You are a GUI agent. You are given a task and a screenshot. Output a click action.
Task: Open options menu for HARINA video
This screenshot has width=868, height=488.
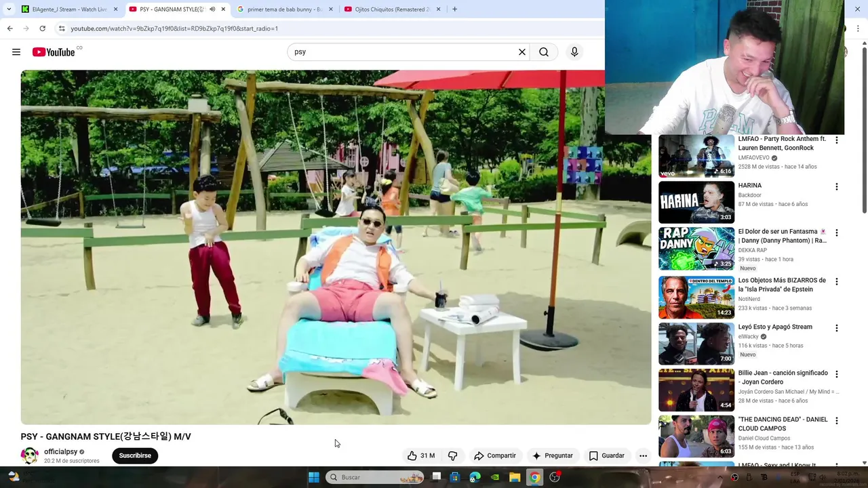coord(837,186)
